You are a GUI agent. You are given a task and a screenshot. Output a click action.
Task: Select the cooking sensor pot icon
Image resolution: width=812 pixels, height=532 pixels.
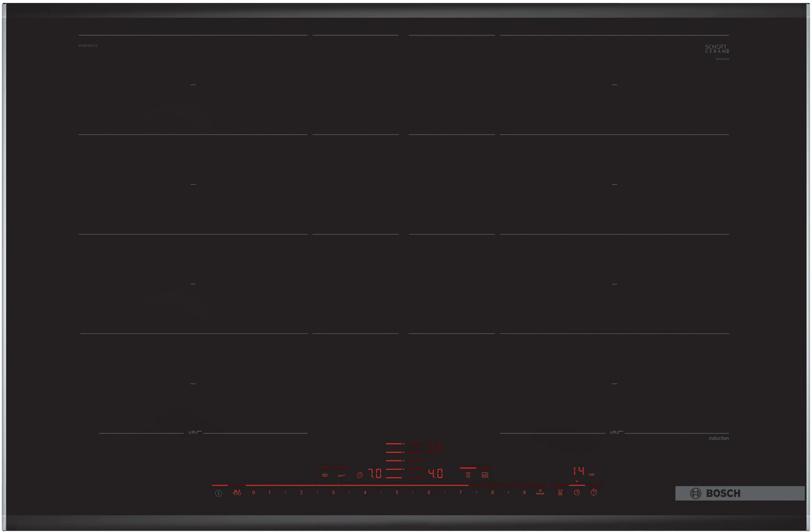pyautogui.click(x=325, y=475)
